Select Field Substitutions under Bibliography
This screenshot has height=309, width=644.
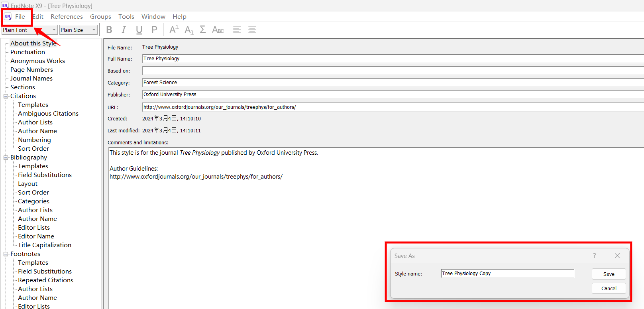click(x=45, y=175)
